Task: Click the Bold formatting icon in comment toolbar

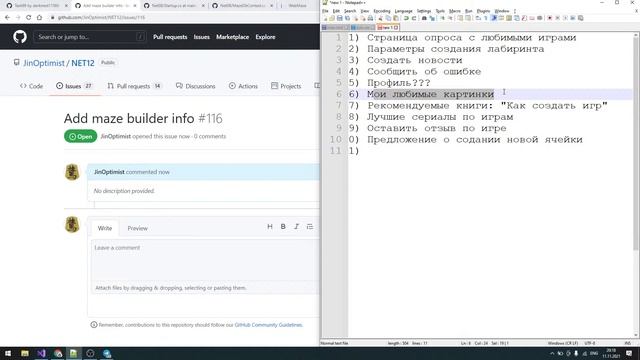Action: (283, 227)
